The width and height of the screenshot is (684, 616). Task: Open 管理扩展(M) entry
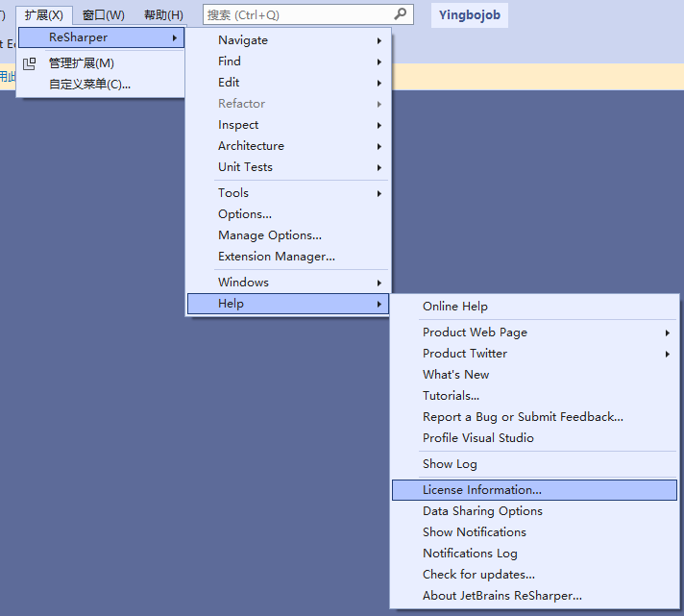(x=101, y=63)
